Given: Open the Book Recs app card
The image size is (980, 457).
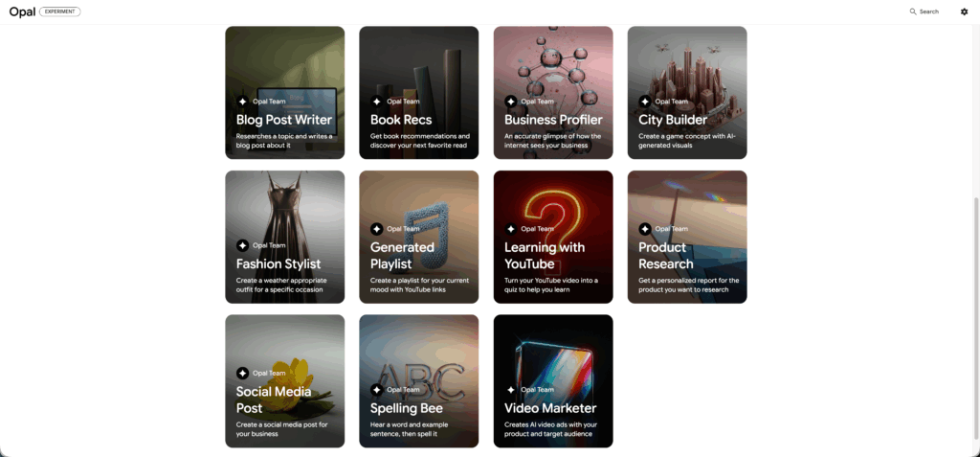Looking at the screenshot, I should pyautogui.click(x=418, y=67).
